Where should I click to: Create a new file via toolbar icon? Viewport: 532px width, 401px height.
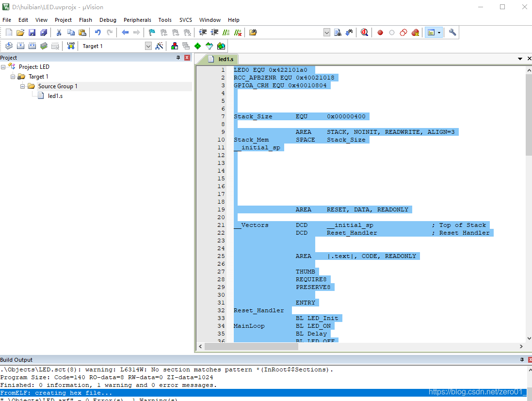click(9, 32)
